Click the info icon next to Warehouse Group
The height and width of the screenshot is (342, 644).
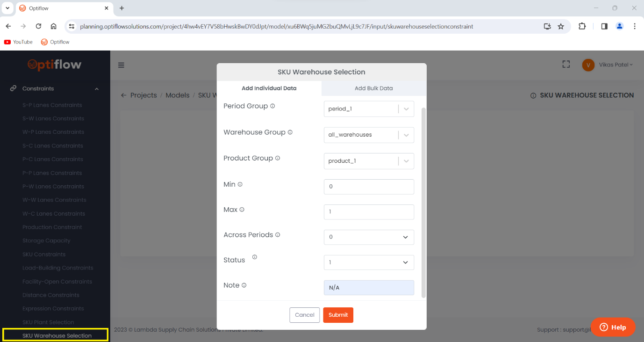click(291, 132)
